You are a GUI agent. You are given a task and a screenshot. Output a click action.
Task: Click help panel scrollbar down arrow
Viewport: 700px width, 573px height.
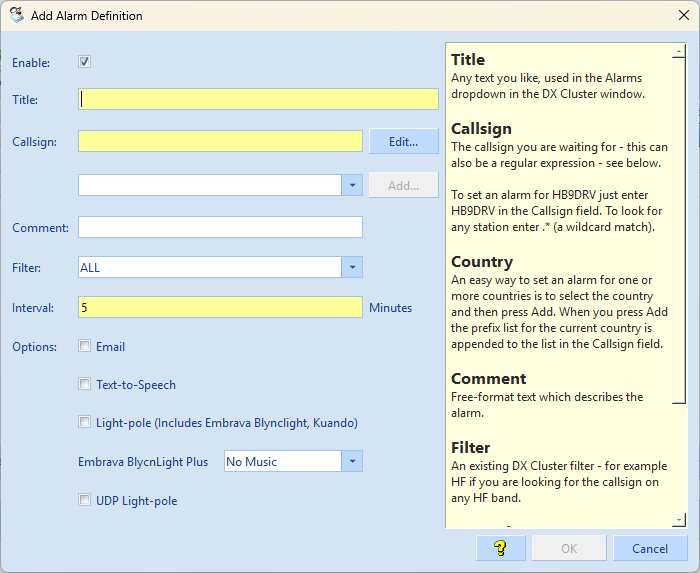(679, 520)
